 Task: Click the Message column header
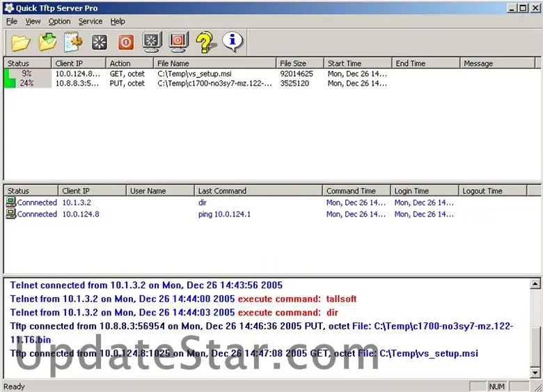point(497,63)
